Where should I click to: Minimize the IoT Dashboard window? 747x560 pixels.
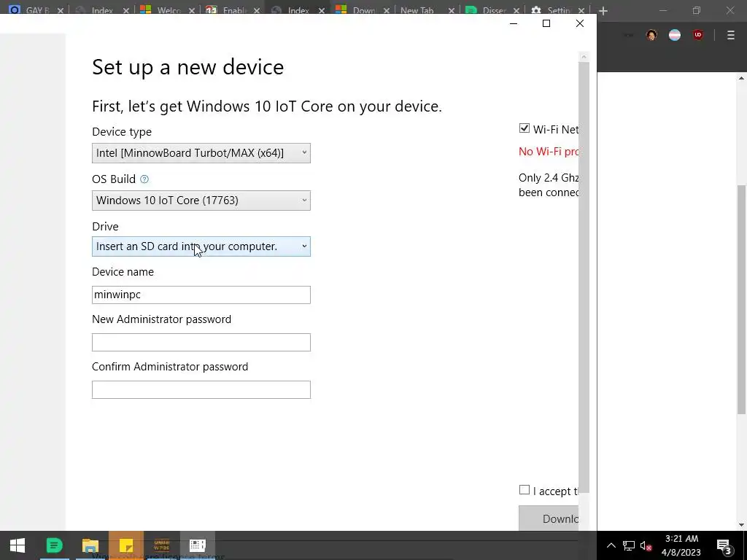514,23
